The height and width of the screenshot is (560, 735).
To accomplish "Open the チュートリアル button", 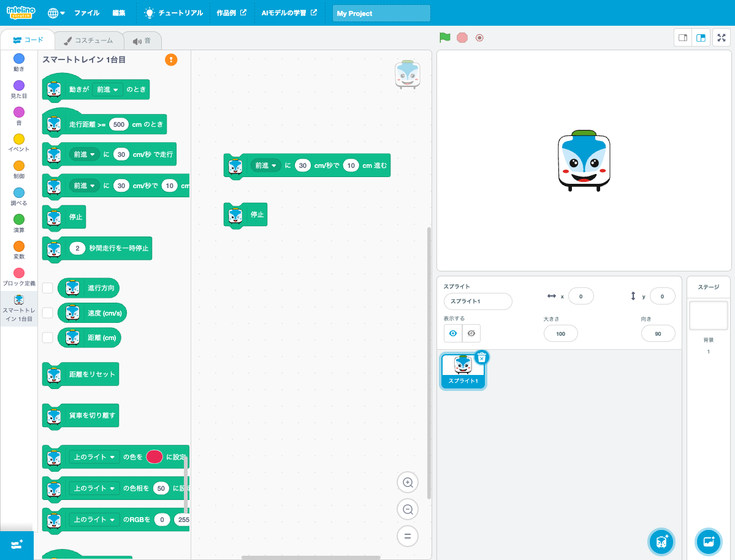I will coord(174,13).
